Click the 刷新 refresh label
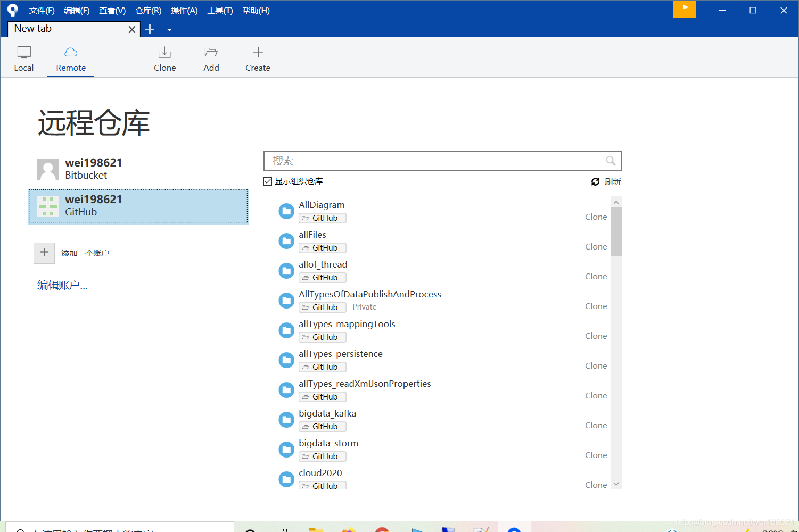 (613, 182)
